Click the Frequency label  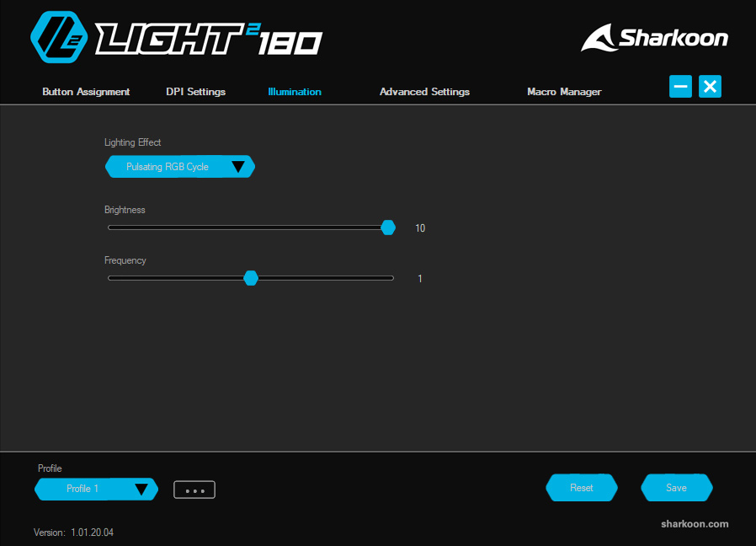[x=125, y=260]
